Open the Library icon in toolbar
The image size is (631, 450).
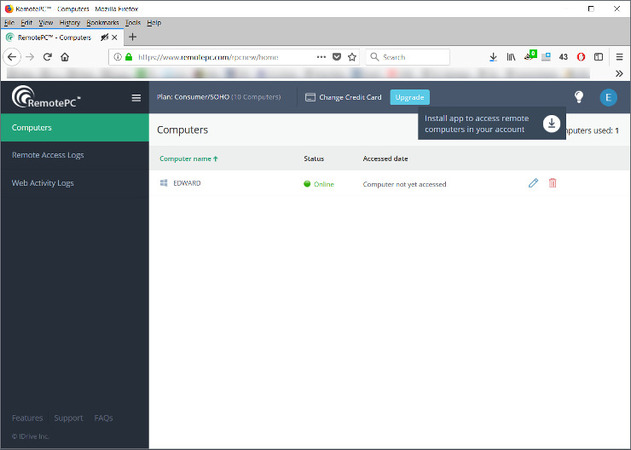(511, 57)
